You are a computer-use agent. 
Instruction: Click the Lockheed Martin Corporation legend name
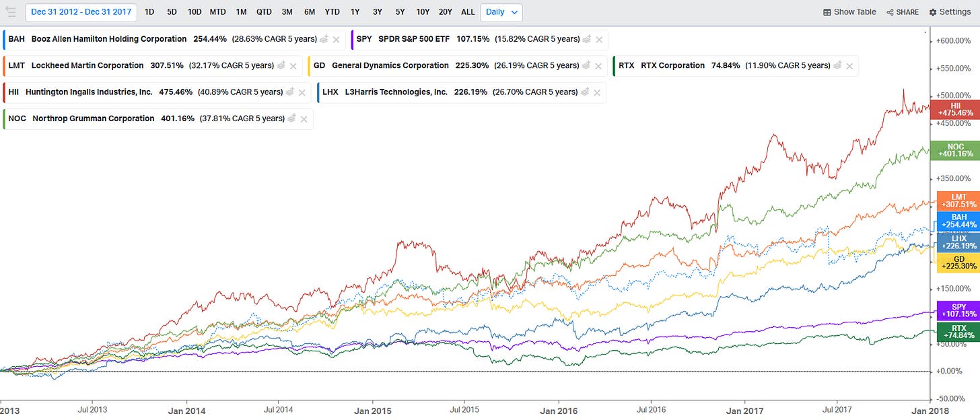pyautogui.click(x=87, y=65)
